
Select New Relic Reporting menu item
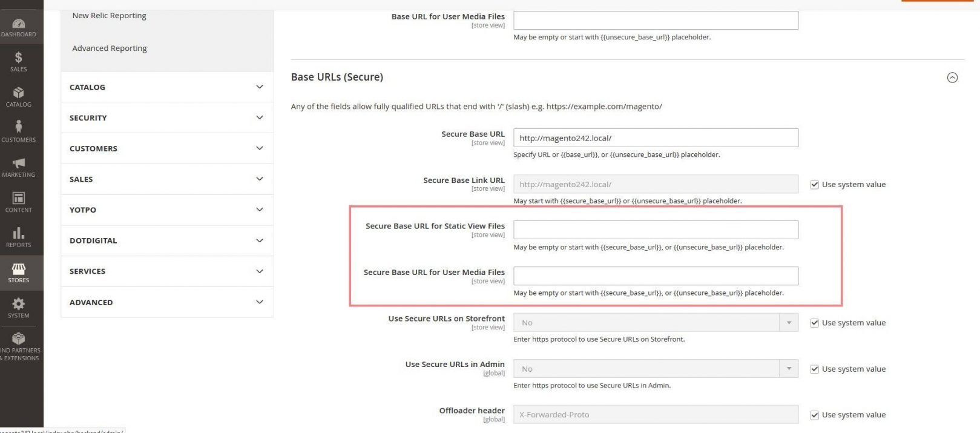point(109,16)
